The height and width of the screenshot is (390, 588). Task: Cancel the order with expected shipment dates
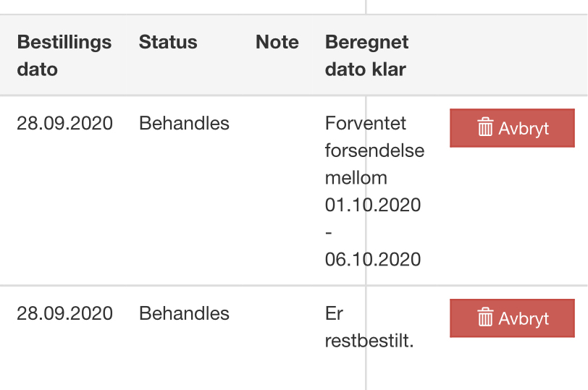point(512,128)
